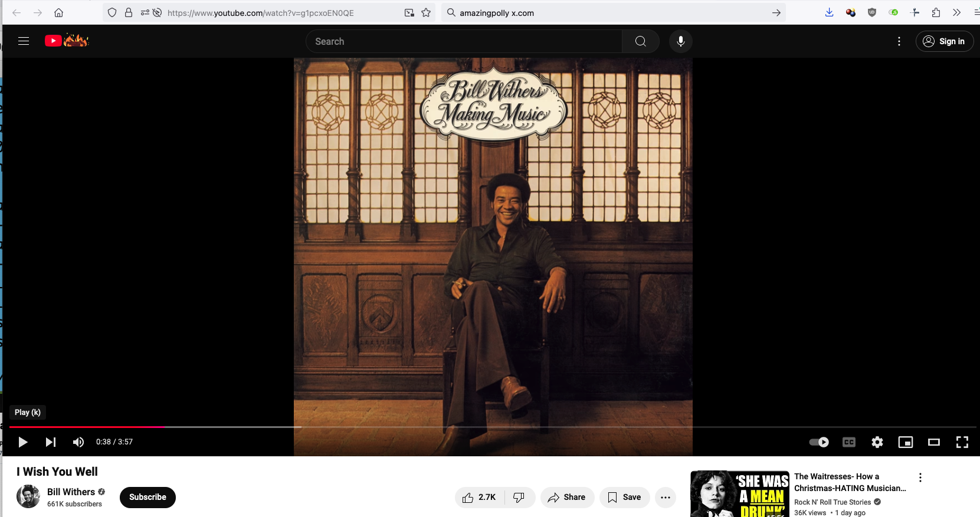
Task: Toggle closed captions on the player
Action: coord(849,442)
